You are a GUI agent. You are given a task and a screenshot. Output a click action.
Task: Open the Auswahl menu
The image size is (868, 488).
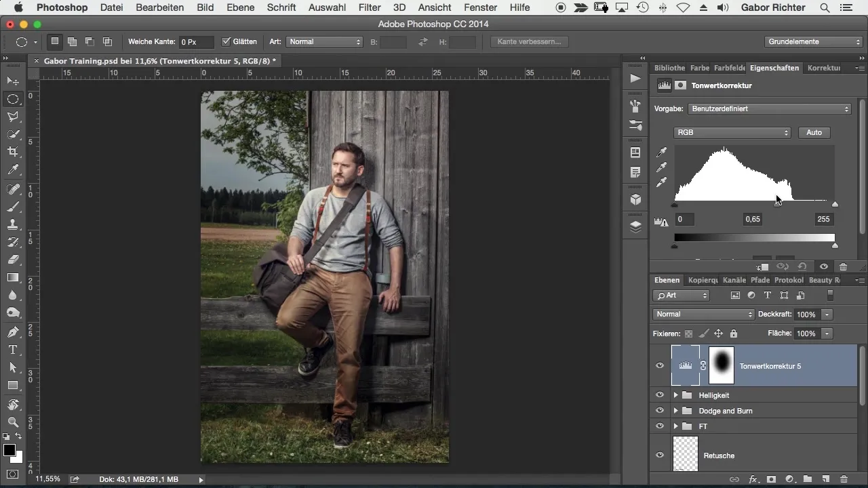point(327,7)
